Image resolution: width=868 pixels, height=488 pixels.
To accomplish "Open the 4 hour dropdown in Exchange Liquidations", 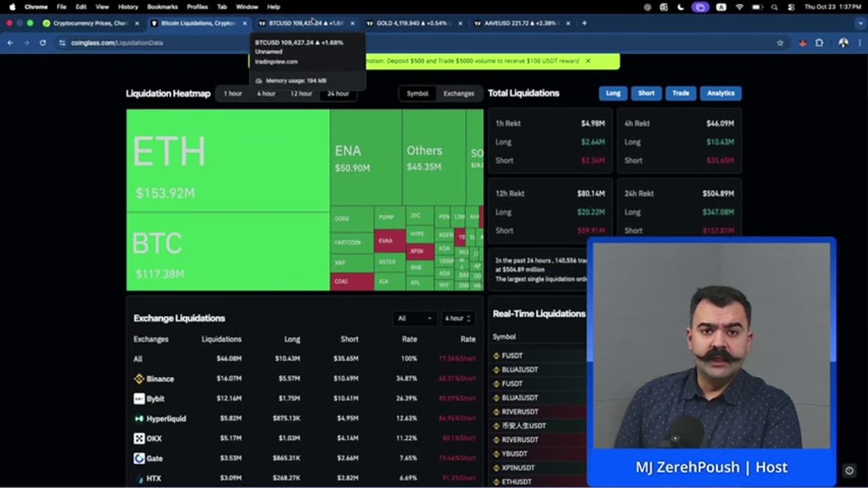I will pyautogui.click(x=458, y=319).
